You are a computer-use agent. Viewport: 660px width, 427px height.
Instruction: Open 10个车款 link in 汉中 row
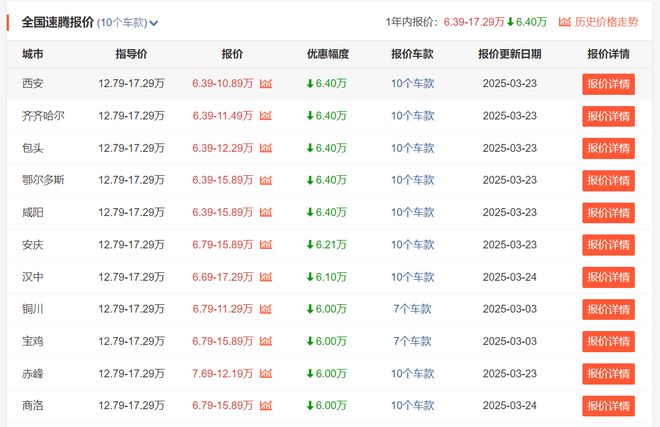(x=412, y=277)
